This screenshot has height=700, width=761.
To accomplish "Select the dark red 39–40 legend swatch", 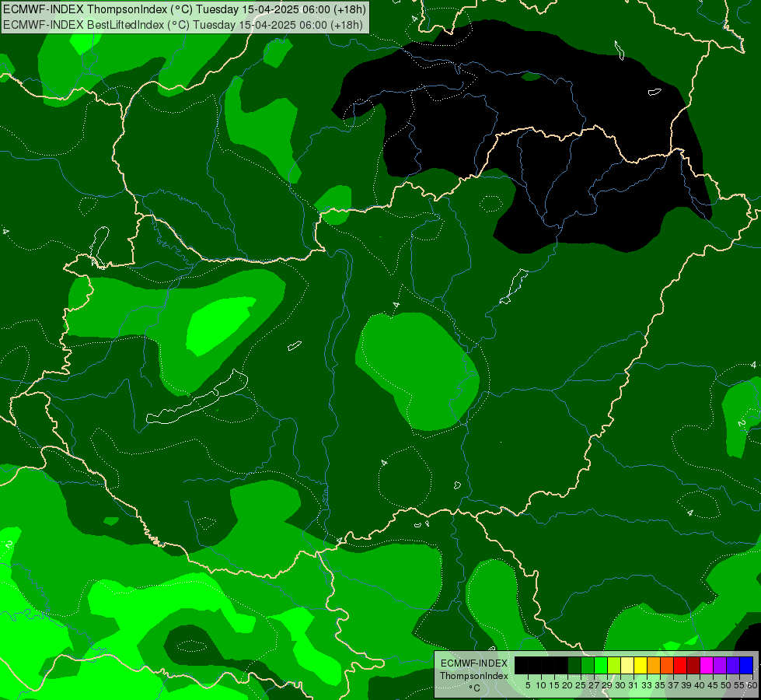I will [693, 665].
